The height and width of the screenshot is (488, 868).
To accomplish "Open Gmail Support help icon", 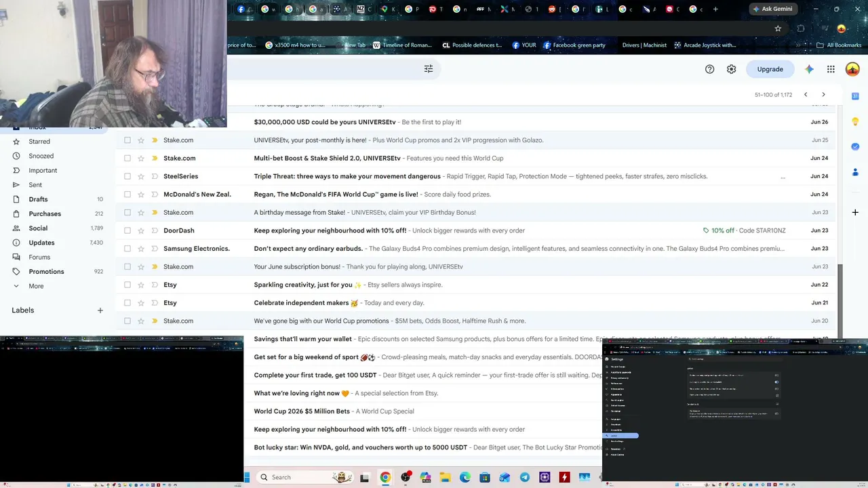I will [x=709, y=69].
